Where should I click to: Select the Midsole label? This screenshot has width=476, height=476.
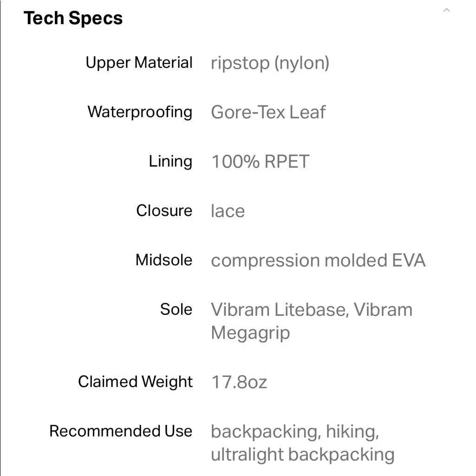coord(164,260)
